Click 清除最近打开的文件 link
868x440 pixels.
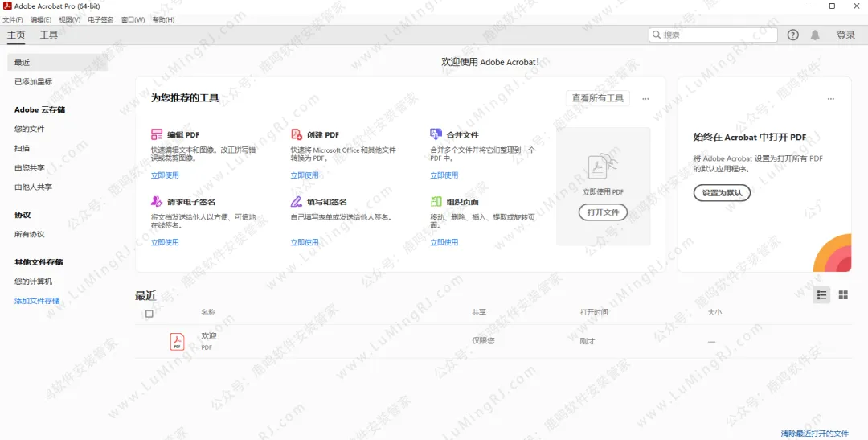click(814, 434)
